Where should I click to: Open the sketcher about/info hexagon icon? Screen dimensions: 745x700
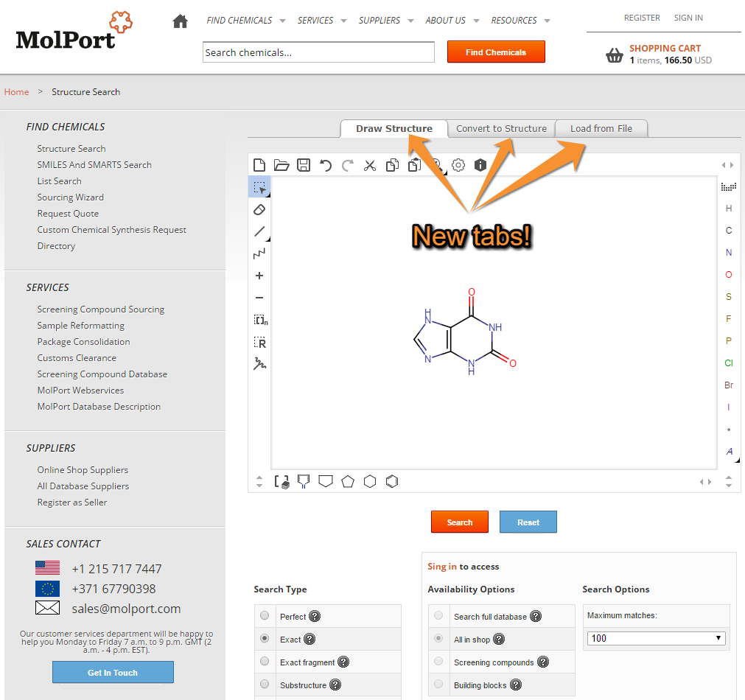(480, 165)
